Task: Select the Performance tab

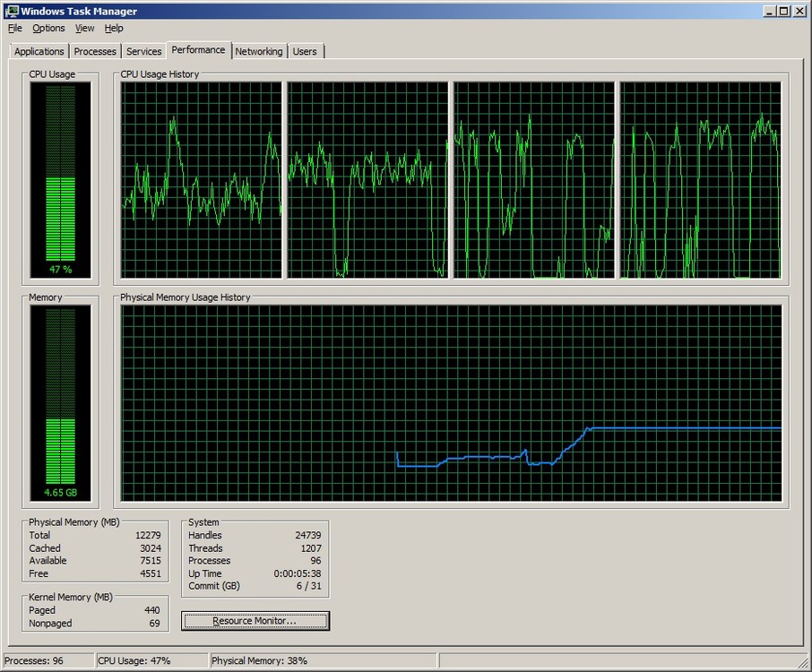Action: tap(198, 50)
